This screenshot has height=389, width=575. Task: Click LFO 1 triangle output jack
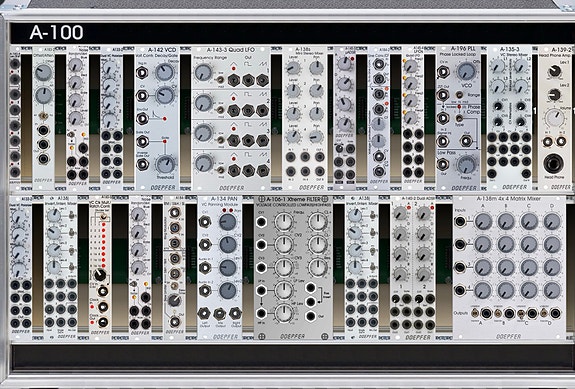point(234,80)
